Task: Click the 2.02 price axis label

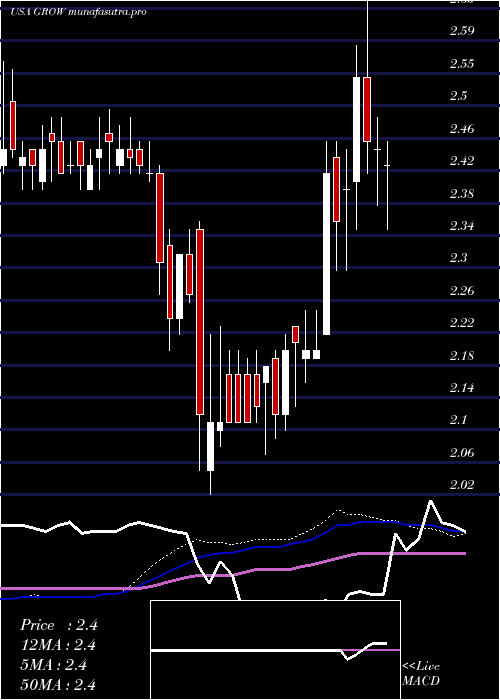Action: coord(462,484)
